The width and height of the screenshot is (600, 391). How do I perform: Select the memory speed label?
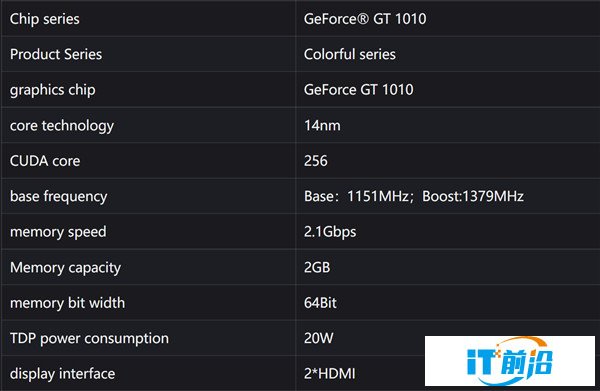click(x=58, y=232)
